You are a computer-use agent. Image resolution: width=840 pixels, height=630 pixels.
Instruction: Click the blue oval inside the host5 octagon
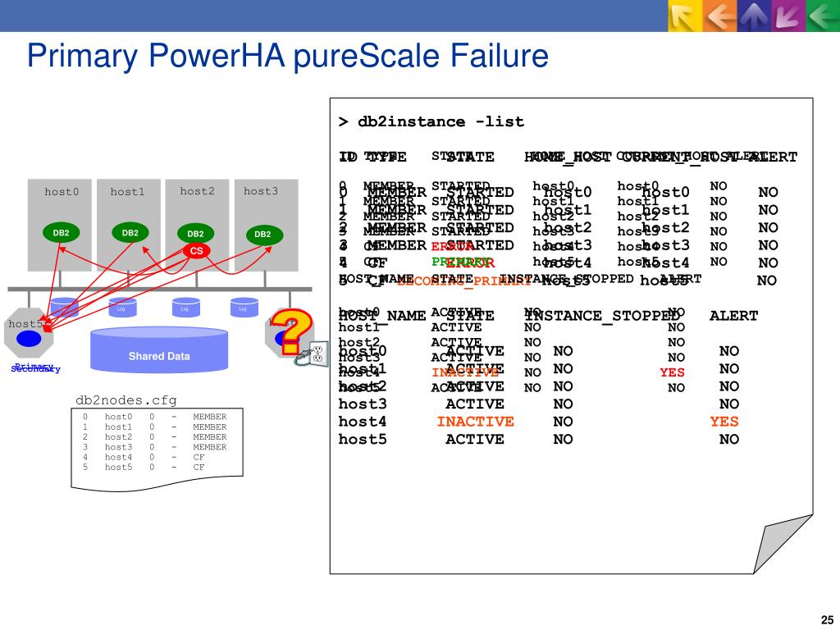tap(29, 339)
